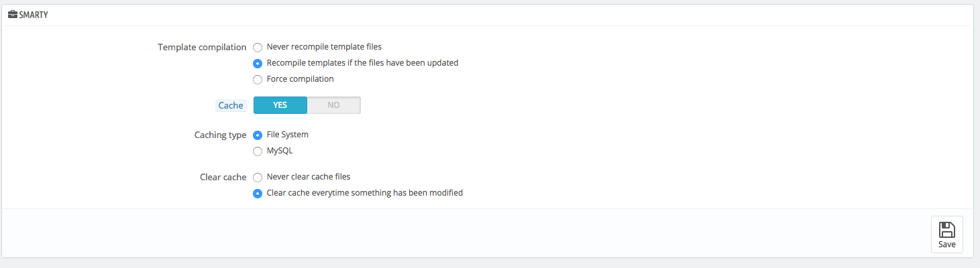Select File System caching type
The image size is (980, 268).
tap(258, 135)
